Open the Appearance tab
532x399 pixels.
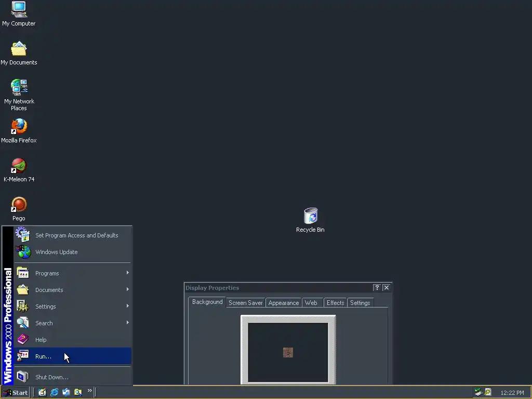click(x=284, y=303)
